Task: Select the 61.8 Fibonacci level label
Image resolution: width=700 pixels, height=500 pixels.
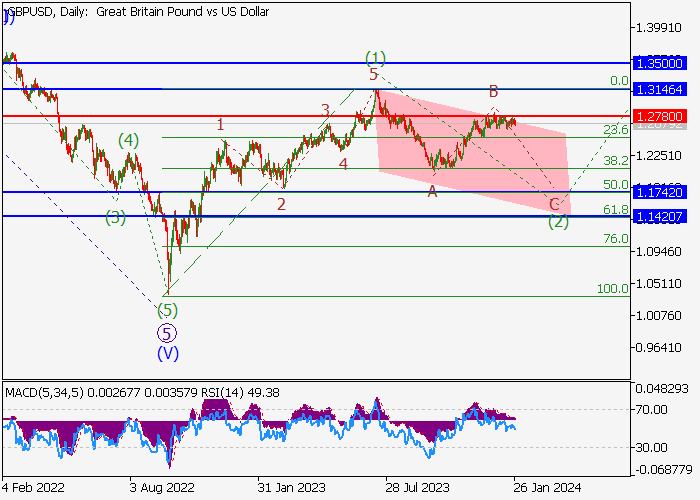Action: point(616,209)
